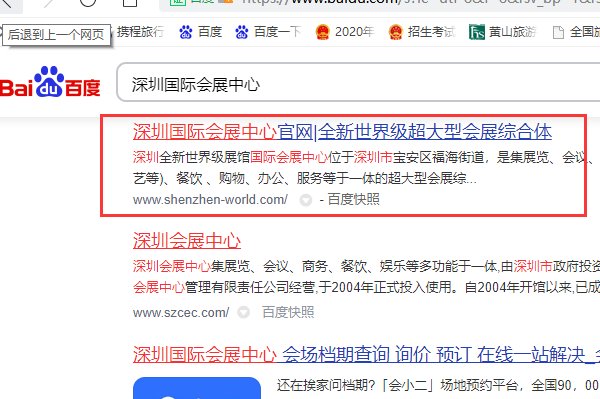Screen dimensions: 600x399
Task: Open the 携程旅行 bookmark
Action: (140, 32)
